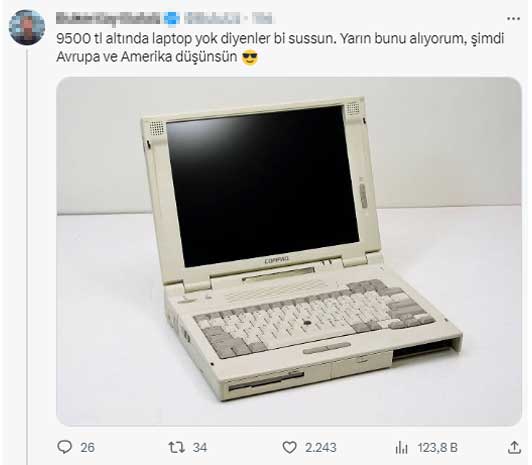Click the reply speech bubble icon
532x465 pixels.
pos(64,447)
